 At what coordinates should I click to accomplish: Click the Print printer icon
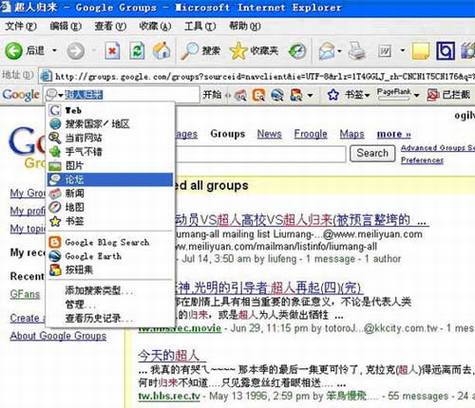tap(357, 51)
